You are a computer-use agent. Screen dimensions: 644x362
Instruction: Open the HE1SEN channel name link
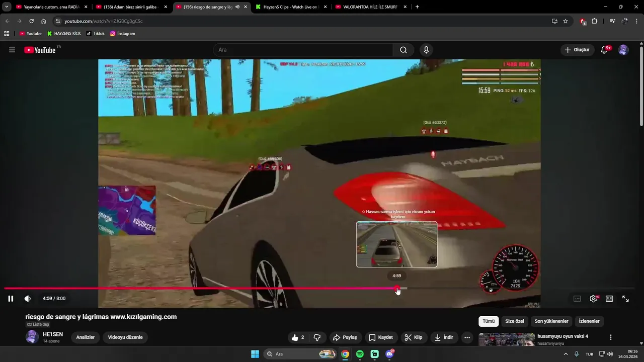[53, 334]
